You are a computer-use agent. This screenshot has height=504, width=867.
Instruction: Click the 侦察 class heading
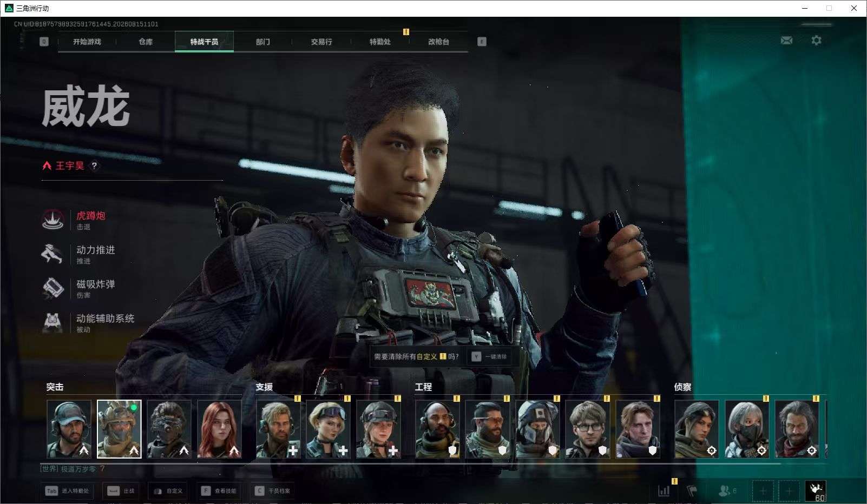click(x=682, y=387)
